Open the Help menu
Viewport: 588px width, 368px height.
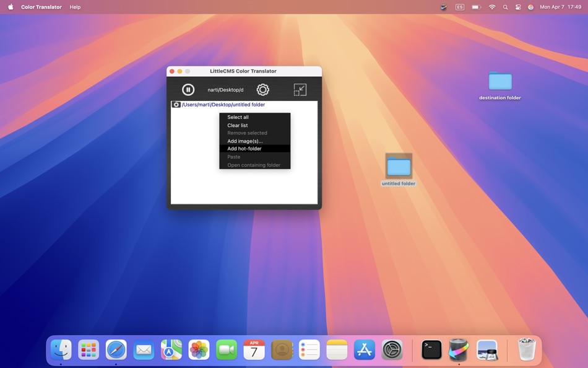click(75, 7)
